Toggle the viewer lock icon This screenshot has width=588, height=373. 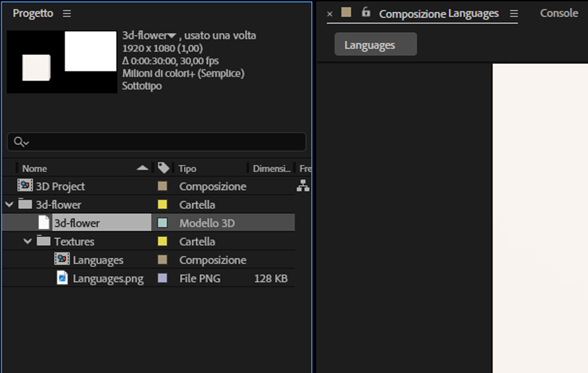(366, 12)
